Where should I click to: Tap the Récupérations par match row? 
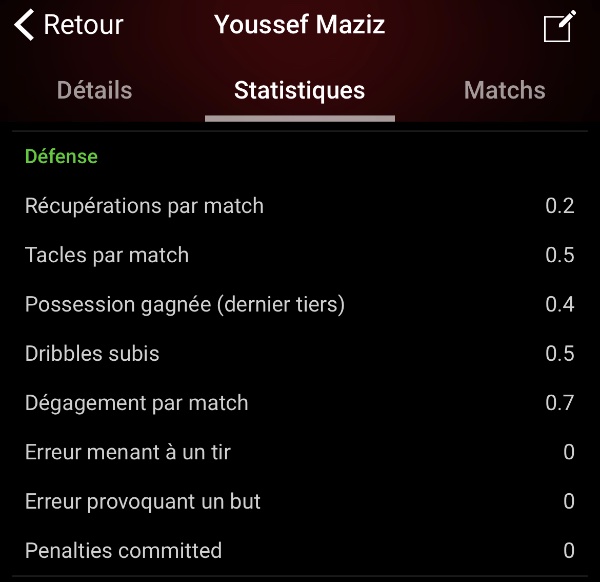[x=300, y=206]
